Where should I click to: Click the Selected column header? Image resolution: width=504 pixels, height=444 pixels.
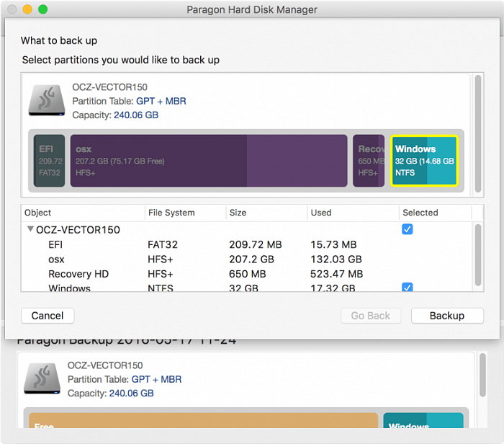(435, 213)
